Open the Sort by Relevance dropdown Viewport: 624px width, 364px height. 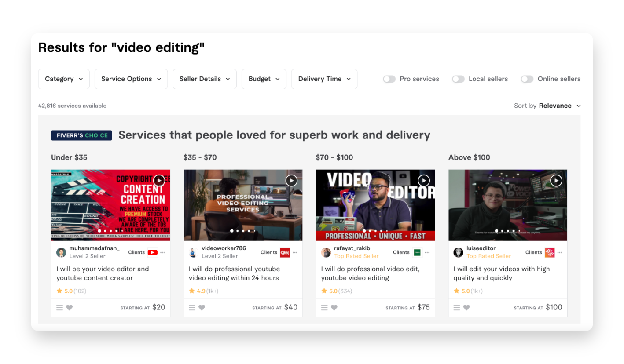547,106
